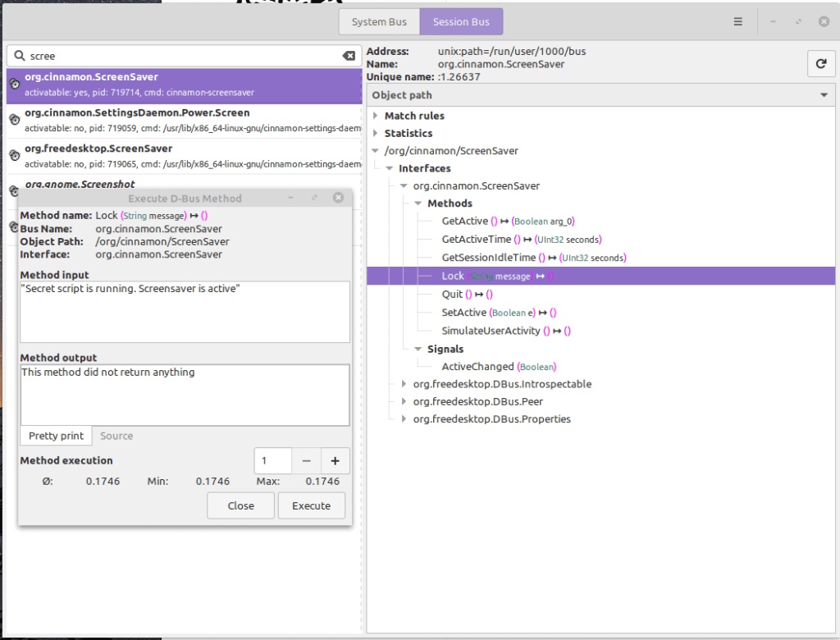The width and height of the screenshot is (840, 640).
Task: Open the Object path column dropdown
Action: [x=824, y=95]
